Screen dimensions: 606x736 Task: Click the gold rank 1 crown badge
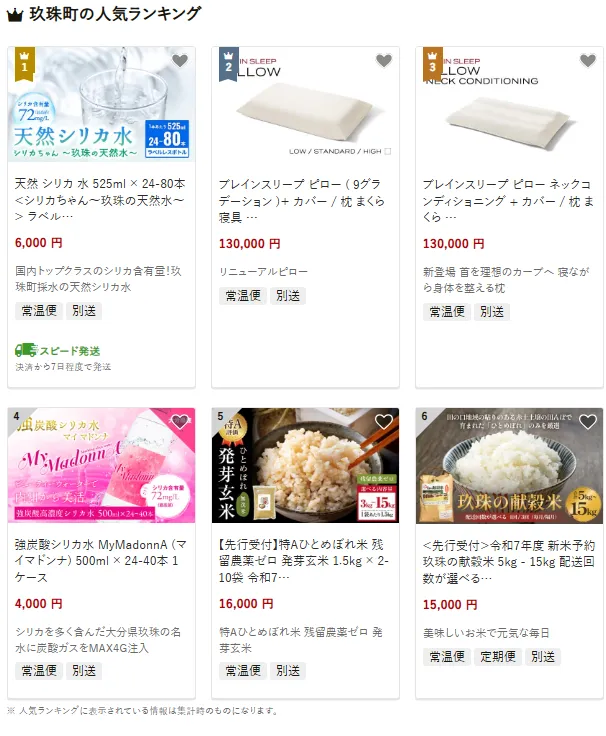(x=24, y=64)
